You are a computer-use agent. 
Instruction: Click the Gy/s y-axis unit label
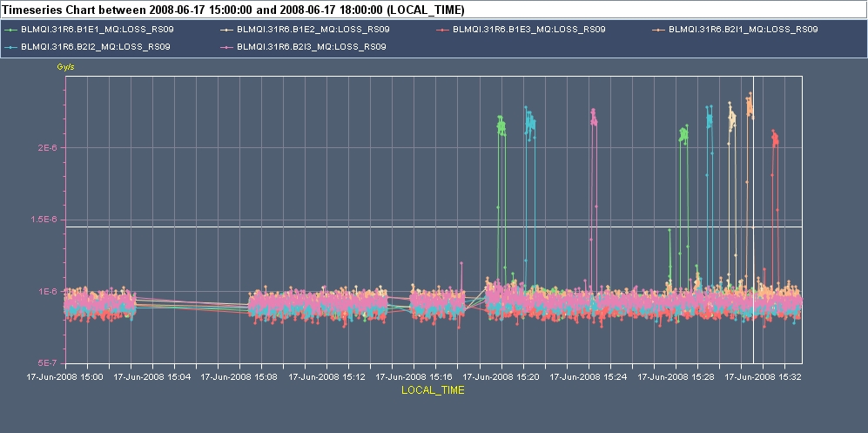(x=64, y=66)
